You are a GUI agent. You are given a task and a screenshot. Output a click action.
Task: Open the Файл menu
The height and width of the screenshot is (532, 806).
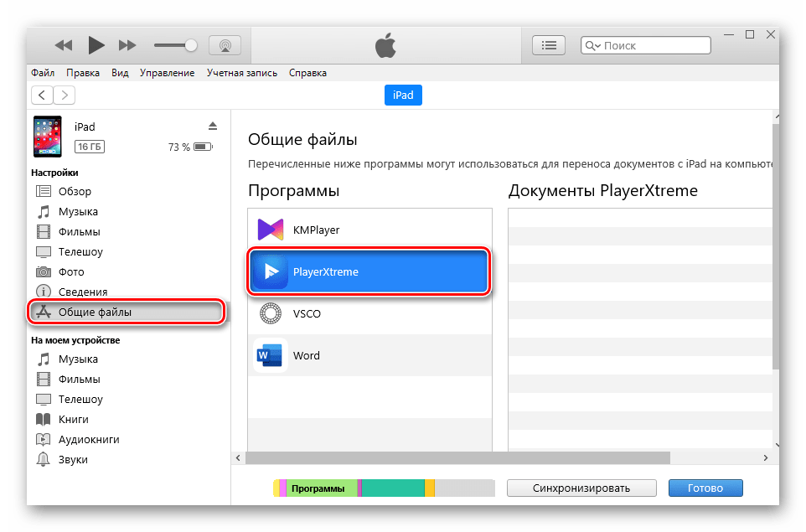(x=43, y=73)
